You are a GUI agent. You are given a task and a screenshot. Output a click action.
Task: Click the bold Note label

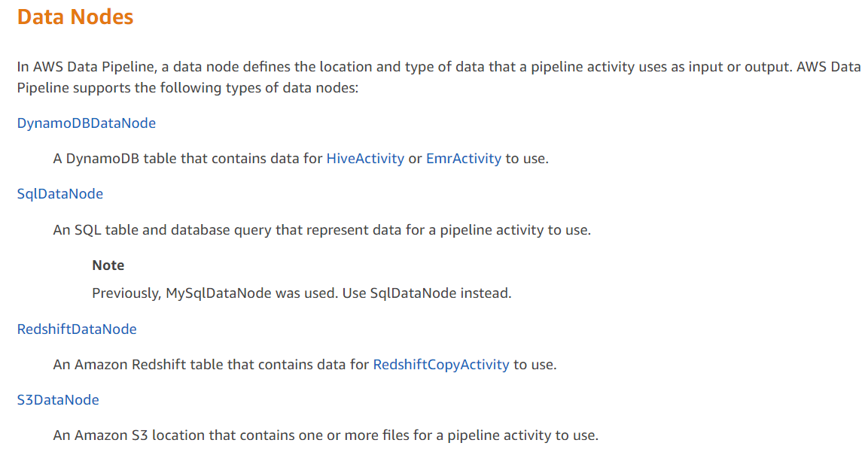point(108,265)
